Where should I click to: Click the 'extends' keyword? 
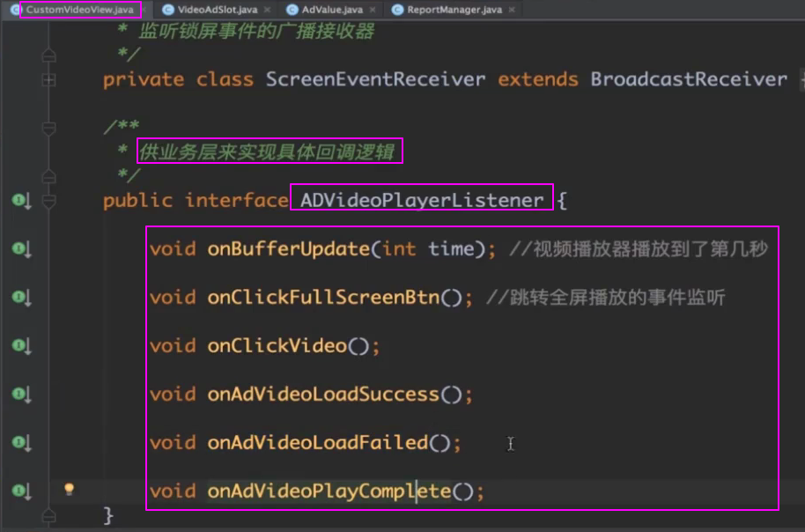tap(537, 79)
